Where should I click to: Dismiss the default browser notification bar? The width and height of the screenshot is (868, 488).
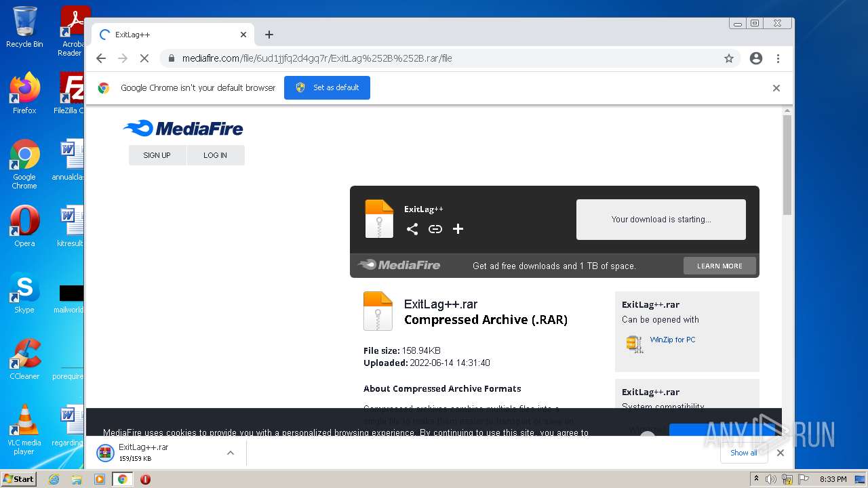coord(776,88)
